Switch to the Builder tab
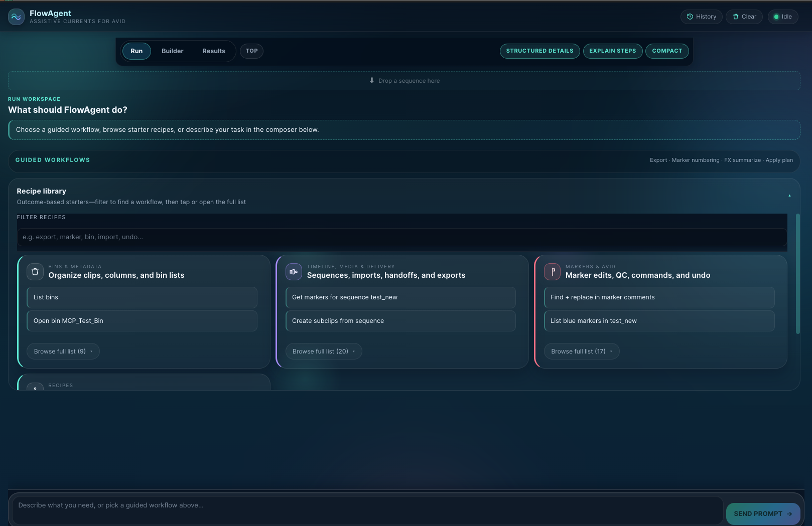This screenshot has height=526, width=812. 173,51
